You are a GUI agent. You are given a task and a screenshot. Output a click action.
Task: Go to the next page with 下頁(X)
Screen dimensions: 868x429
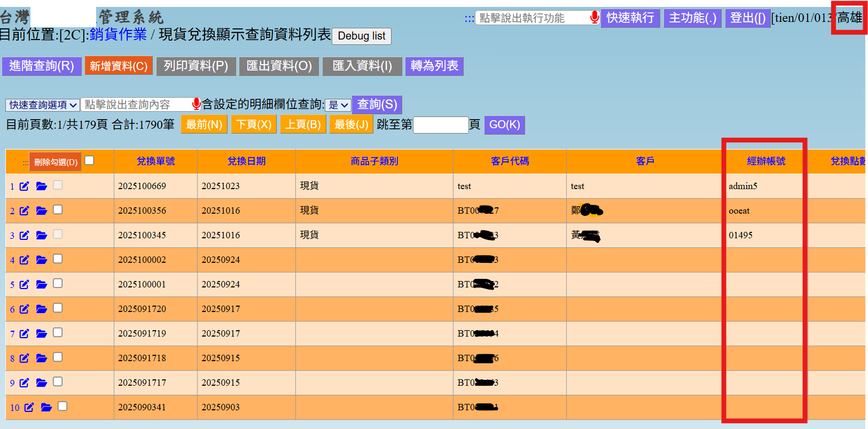tap(254, 124)
